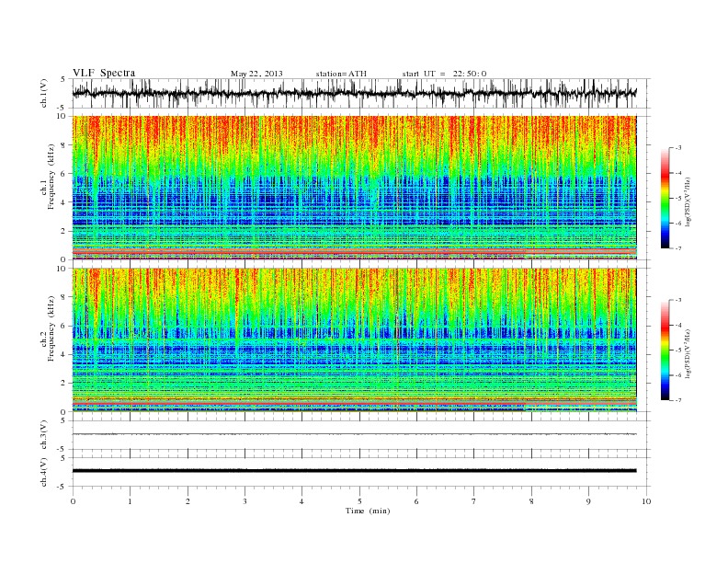Click the "-5" tick on ch.2 colorbar
This screenshot has height=563, width=728.
[678, 350]
